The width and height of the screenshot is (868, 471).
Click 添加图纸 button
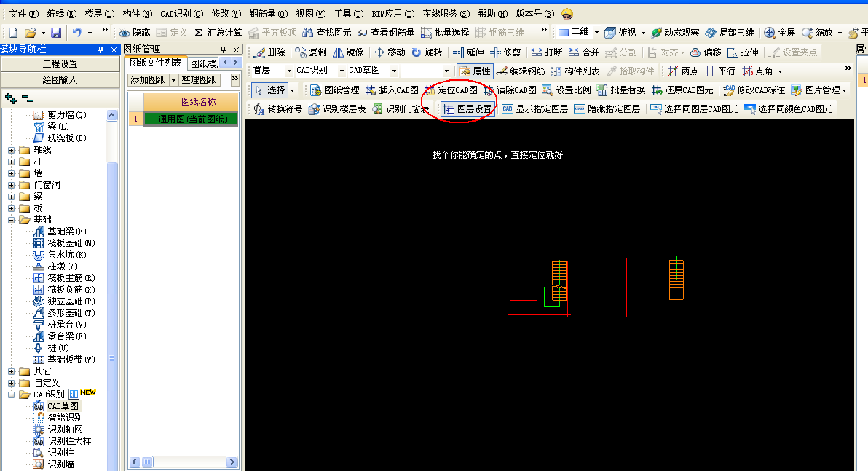click(149, 79)
